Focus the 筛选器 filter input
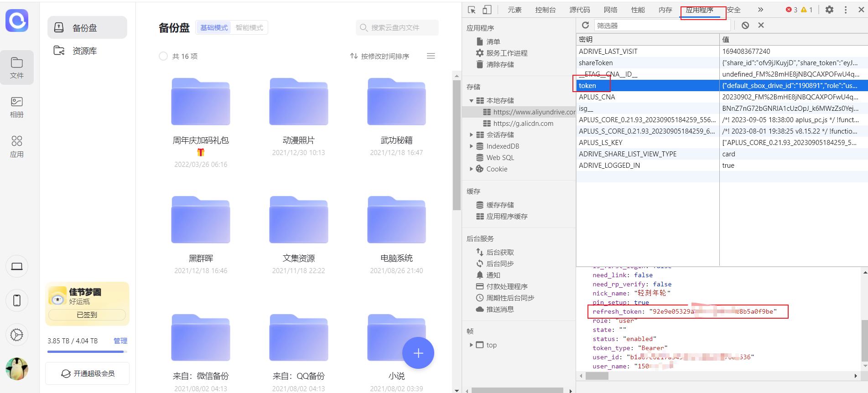Image resolution: width=868 pixels, height=393 pixels. 662,26
